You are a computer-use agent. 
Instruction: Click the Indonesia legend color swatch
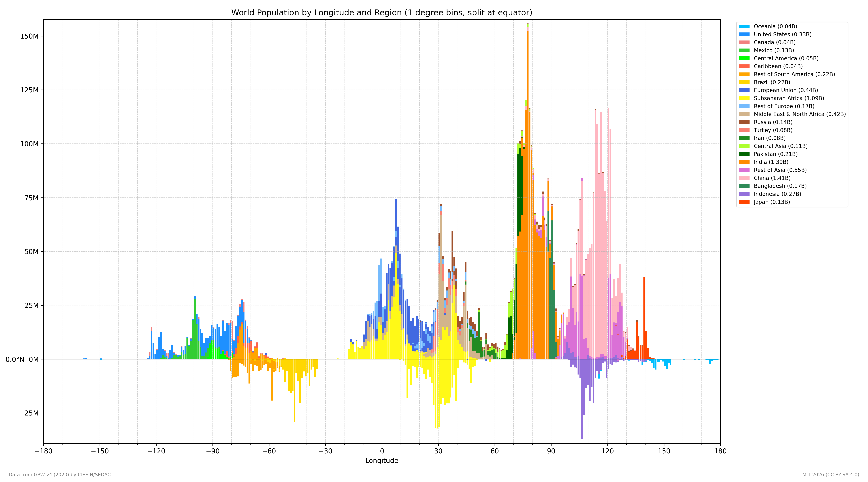744,194
